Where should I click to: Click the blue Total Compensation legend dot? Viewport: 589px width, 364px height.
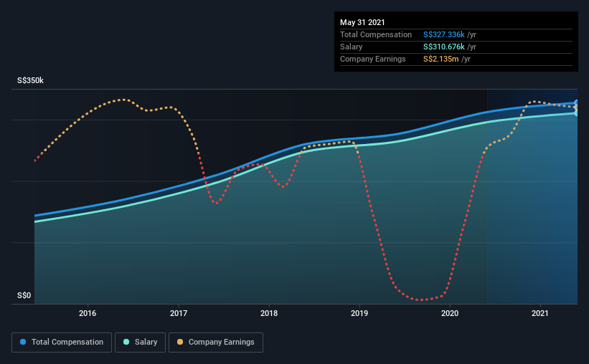pos(23,342)
